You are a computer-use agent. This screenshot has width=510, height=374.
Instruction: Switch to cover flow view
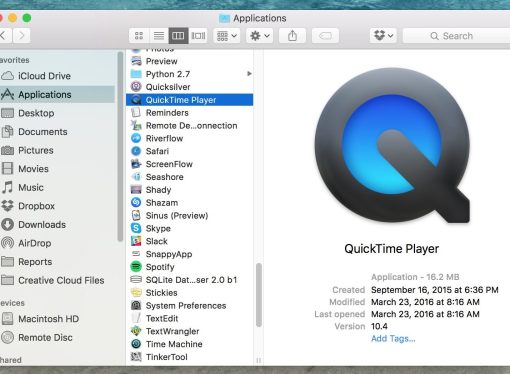tap(198, 36)
